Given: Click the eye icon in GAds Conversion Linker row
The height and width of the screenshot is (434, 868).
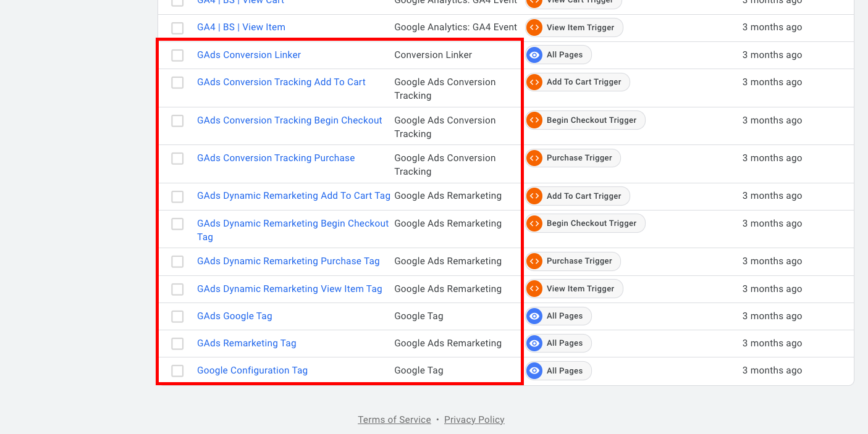Looking at the screenshot, I should 534,55.
